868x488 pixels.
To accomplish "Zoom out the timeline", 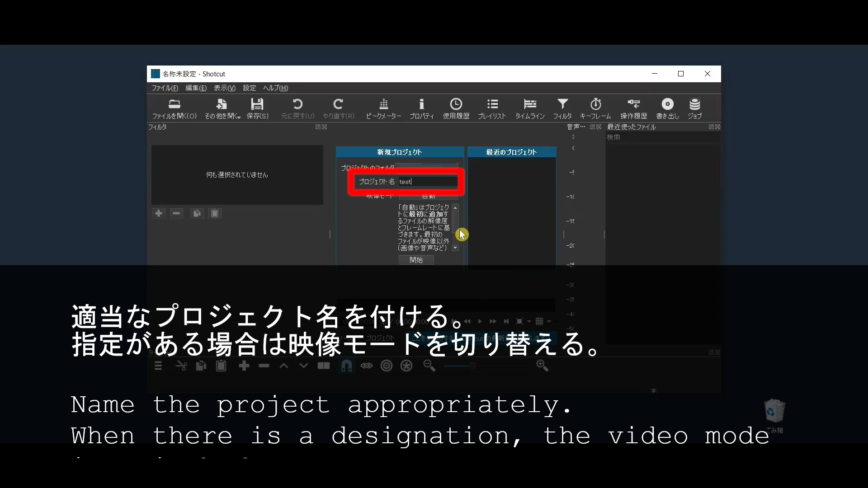I will pos(429,366).
